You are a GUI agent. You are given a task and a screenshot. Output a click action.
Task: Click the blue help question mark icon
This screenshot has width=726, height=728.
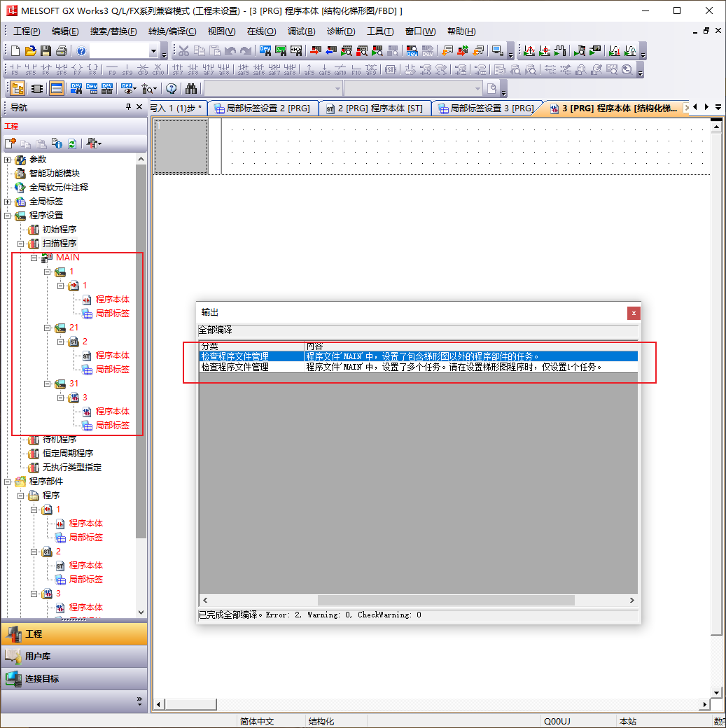coord(81,51)
